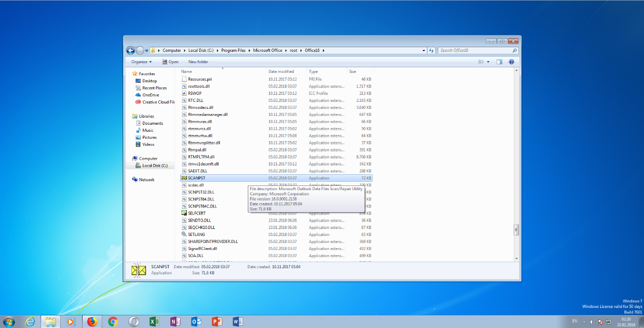Click New folder button
The height and width of the screenshot is (328, 644).
(x=198, y=62)
